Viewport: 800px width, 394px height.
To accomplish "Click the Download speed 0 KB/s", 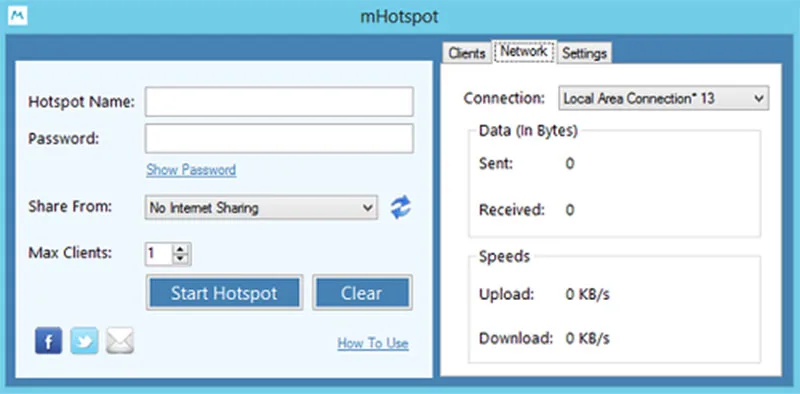I will 588,338.
